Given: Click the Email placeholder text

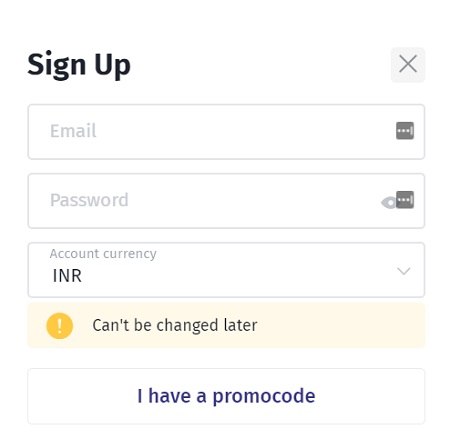Looking at the screenshot, I should pos(73,131).
